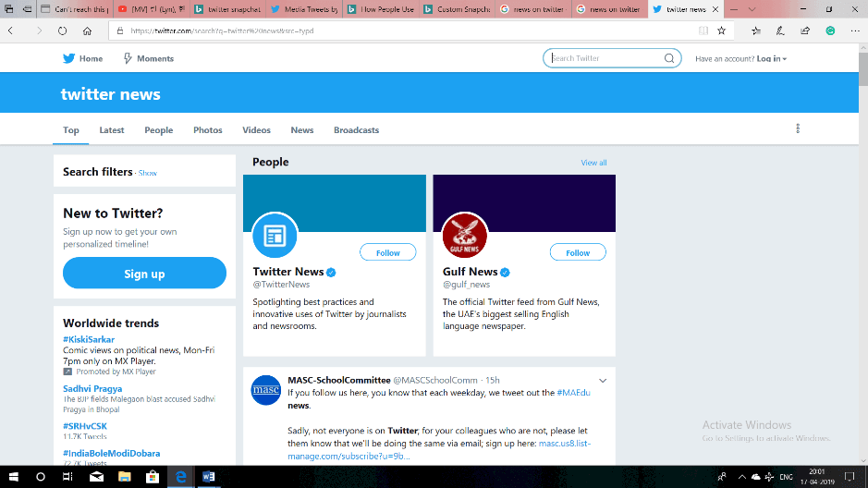
Task: Follow the Twitter News account
Action: pyautogui.click(x=387, y=252)
